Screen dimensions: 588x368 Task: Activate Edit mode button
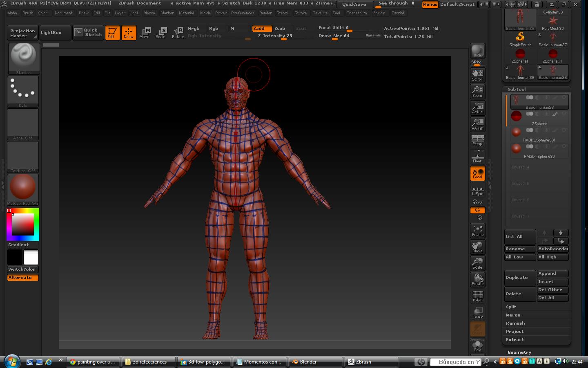112,33
